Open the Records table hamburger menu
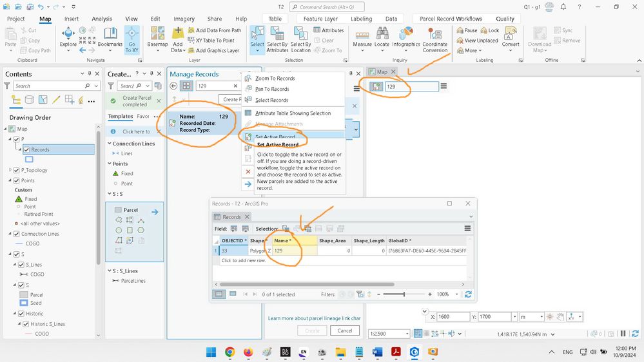This screenshot has height=362, width=644. point(467,228)
